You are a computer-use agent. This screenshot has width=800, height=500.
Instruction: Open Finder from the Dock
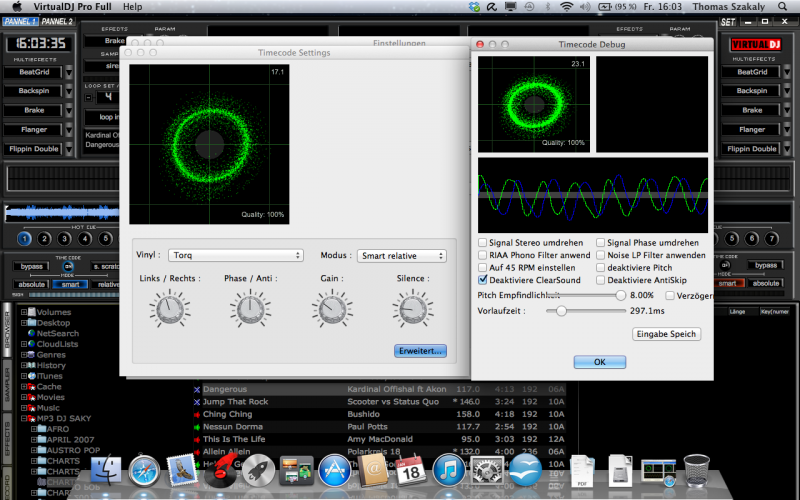pyautogui.click(x=106, y=470)
